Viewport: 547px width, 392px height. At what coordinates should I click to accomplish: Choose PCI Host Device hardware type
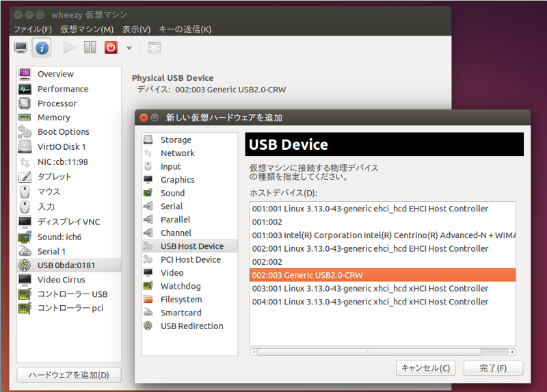pos(190,259)
